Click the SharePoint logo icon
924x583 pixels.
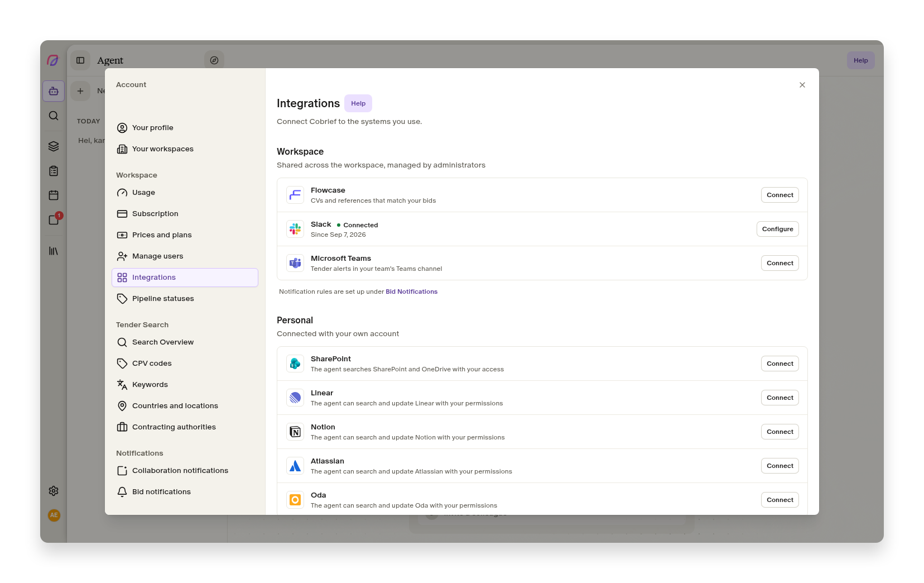295,364
